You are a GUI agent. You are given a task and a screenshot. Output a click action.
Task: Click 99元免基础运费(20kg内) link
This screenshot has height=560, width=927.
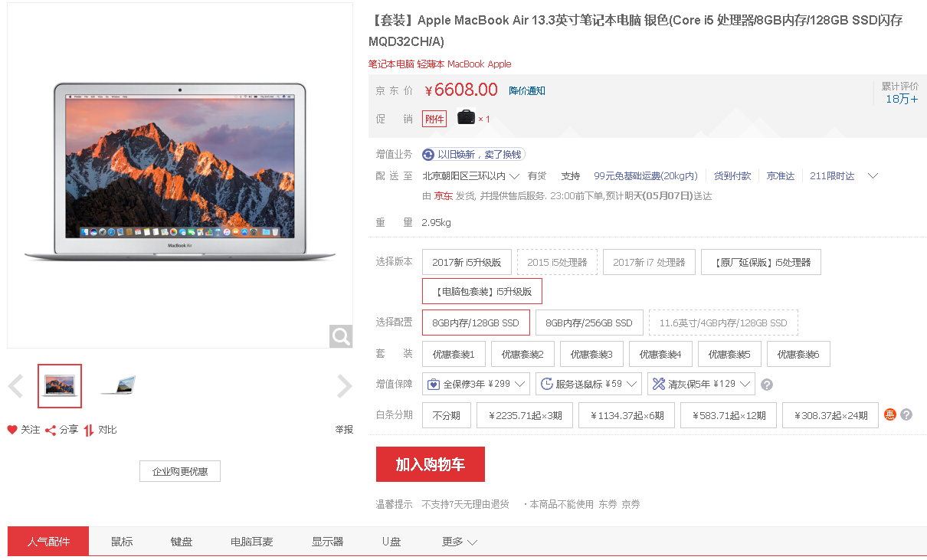646,176
